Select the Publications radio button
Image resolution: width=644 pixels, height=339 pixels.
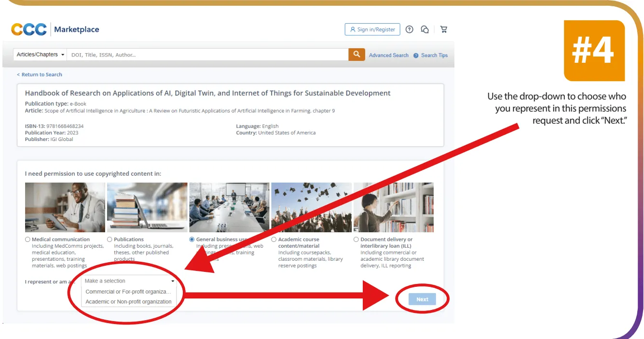click(x=110, y=239)
